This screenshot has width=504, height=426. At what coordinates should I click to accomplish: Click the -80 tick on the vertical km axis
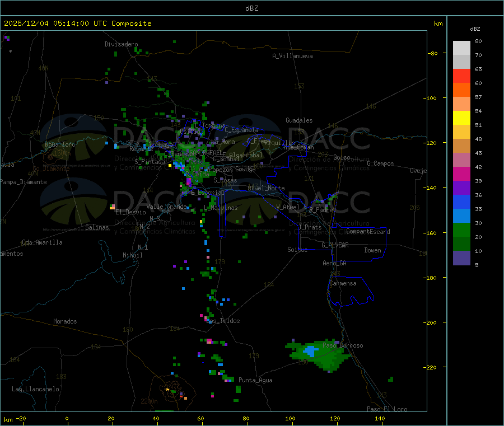[x=433, y=53]
